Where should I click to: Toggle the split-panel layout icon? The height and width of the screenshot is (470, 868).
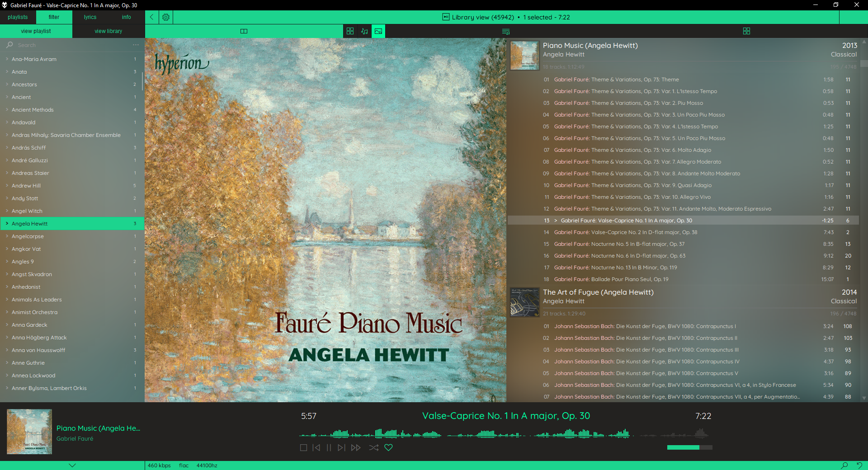coord(244,31)
